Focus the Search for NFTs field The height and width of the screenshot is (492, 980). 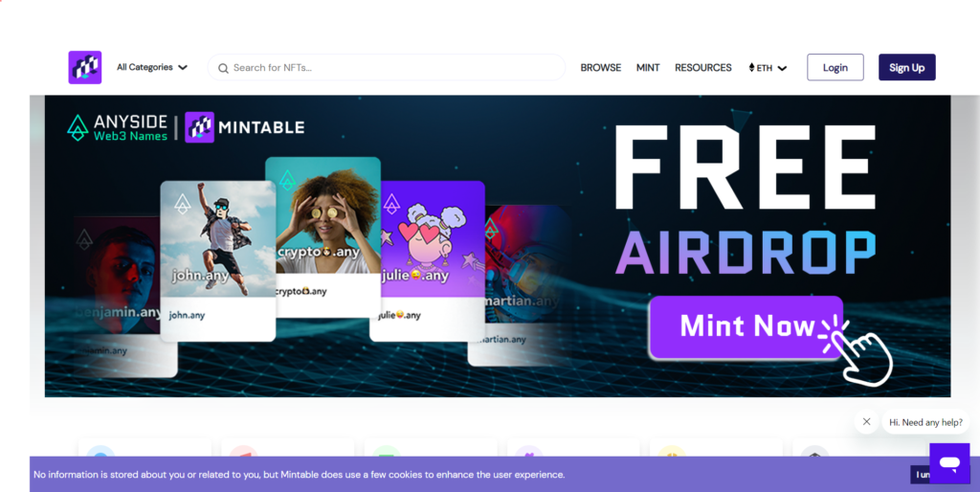pyautogui.click(x=387, y=68)
